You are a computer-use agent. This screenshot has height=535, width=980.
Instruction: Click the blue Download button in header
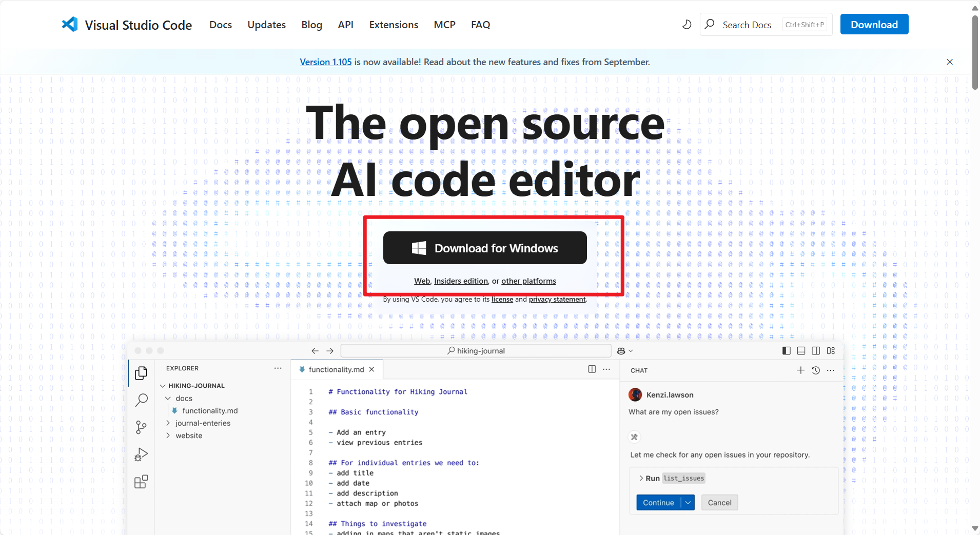coord(874,24)
